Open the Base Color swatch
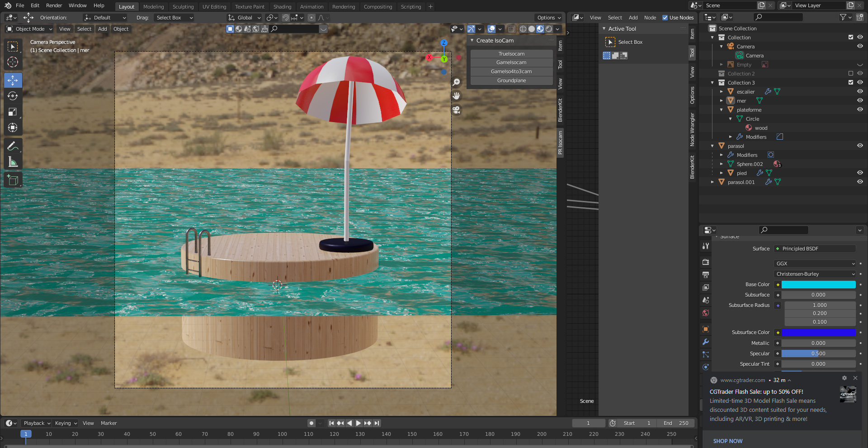The width and height of the screenshot is (868, 448). pyautogui.click(x=818, y=284)
